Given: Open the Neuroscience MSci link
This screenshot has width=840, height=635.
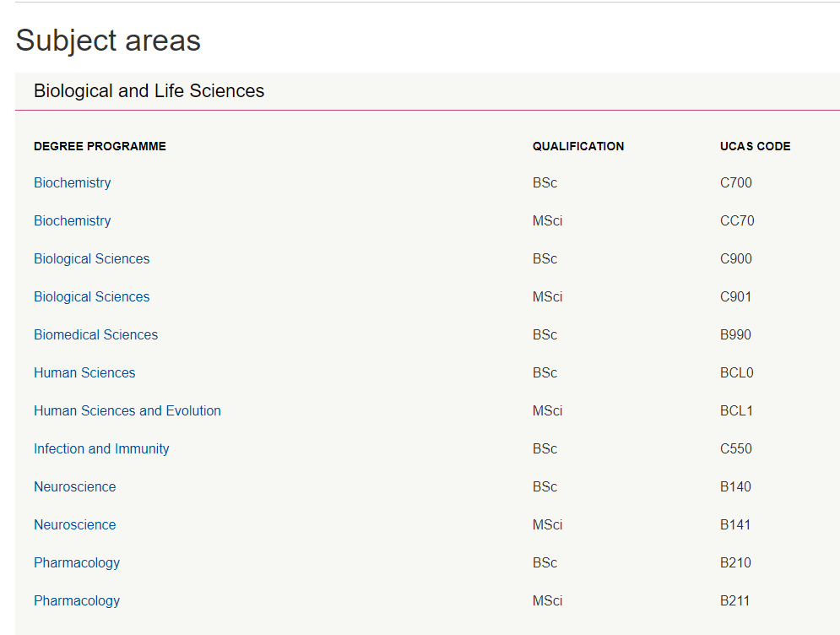Looking at the screenshot, I should pos(75,525).
